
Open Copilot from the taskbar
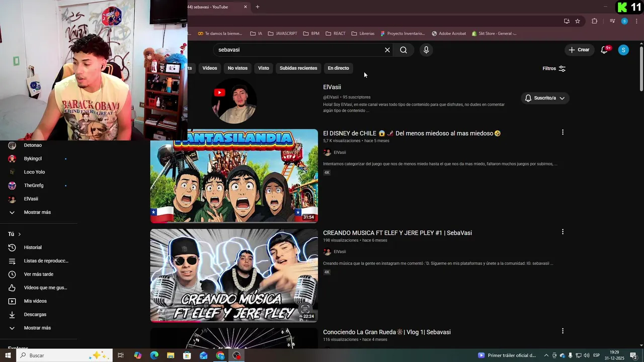137,355
